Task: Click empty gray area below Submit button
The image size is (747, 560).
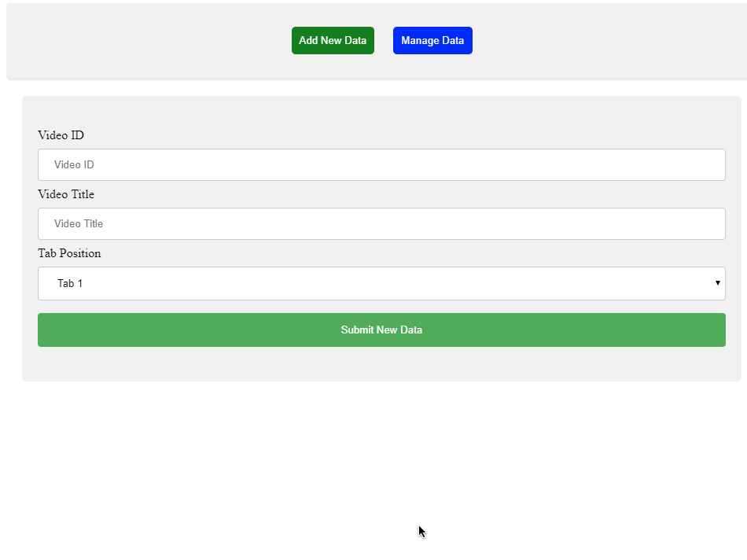Action: pyautogui.click(x=381, y=363)
